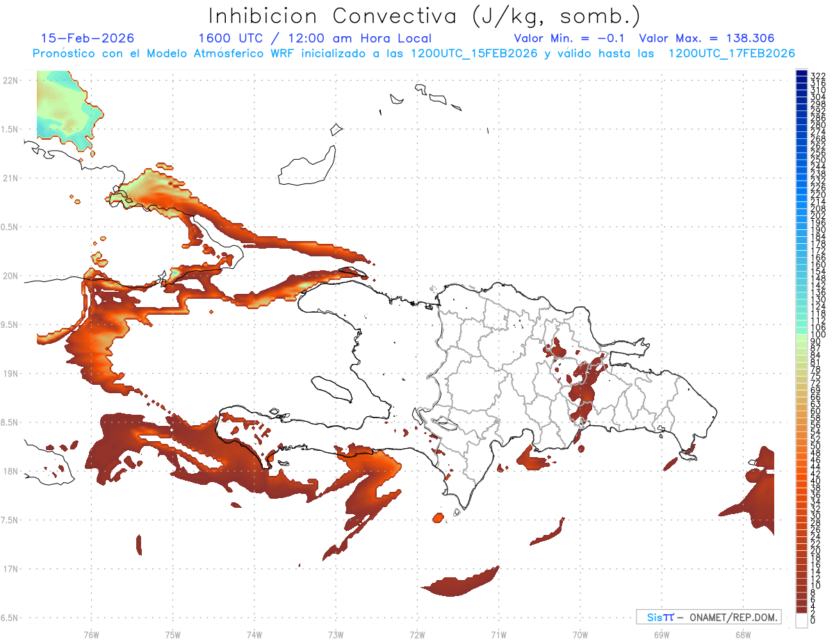This screenshot has width=834, height=644.
Task: Click the '19N' latitude label
Action: 10,373
